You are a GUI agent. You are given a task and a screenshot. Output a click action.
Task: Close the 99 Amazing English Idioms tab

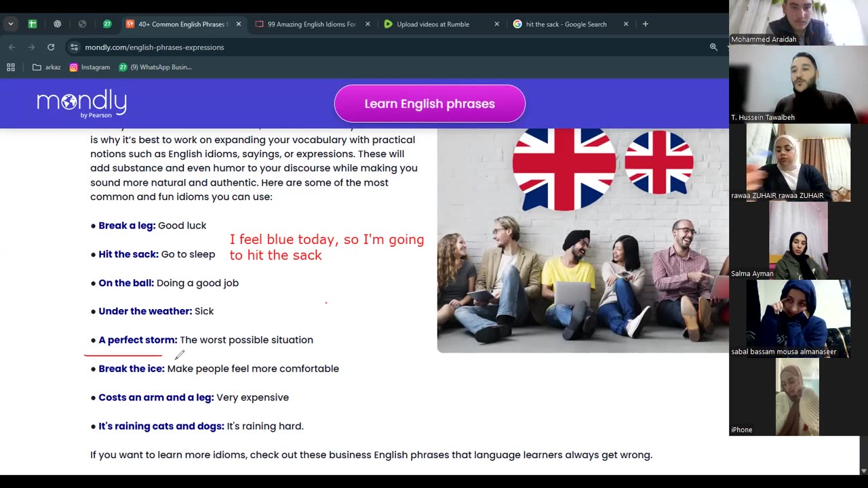tap(368, 24)
